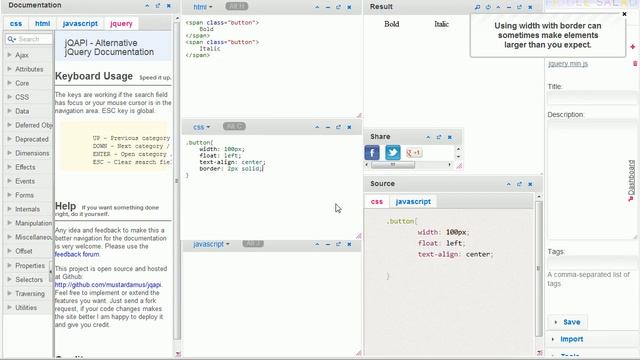
Task: Expand the Forms category
Action: coord(20,195)
